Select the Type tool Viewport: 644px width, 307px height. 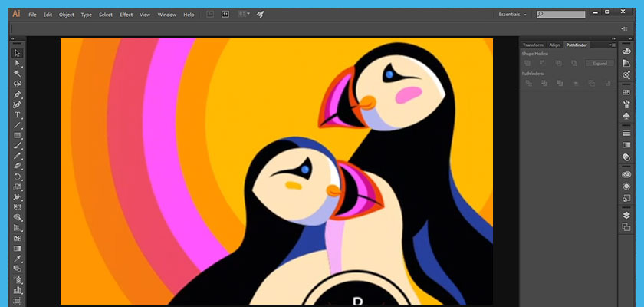pos(17,114)
